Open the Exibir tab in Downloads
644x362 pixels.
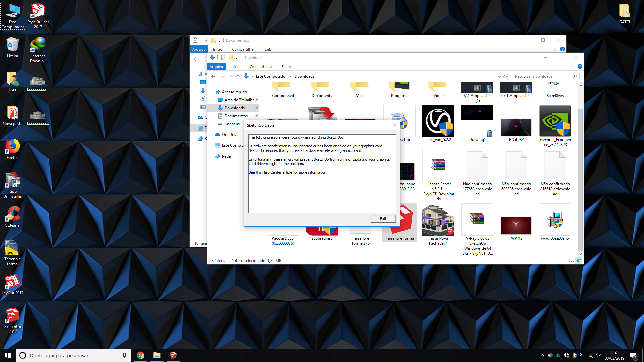coord(286,67)
